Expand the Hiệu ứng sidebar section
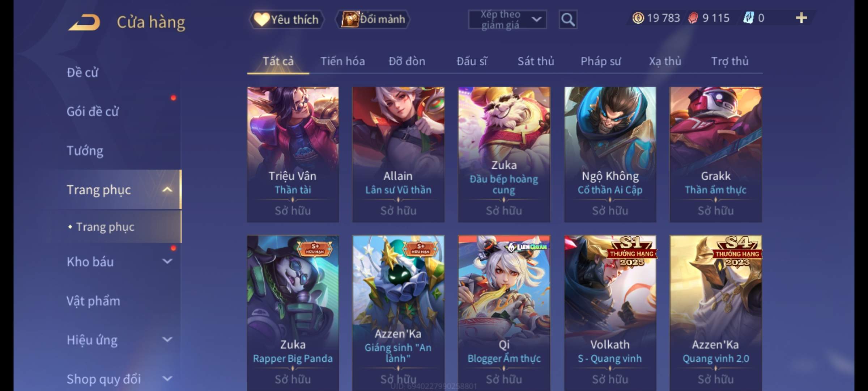Image resolution: width=868 pixels, height=391 pixels. (167, 340)
